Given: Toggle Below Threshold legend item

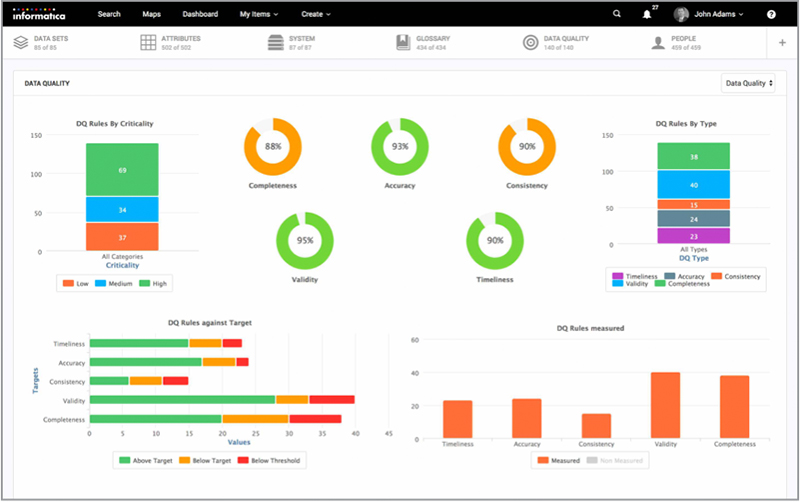Looking at the screenshot, I should pyautogui.click(x=269, y=460).
